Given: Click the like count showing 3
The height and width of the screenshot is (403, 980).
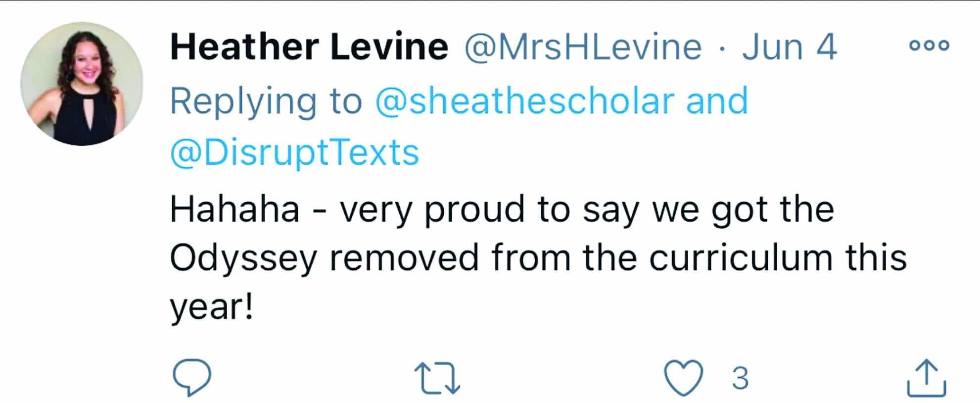Looking at the screenshot, I should tap(740, 378).
